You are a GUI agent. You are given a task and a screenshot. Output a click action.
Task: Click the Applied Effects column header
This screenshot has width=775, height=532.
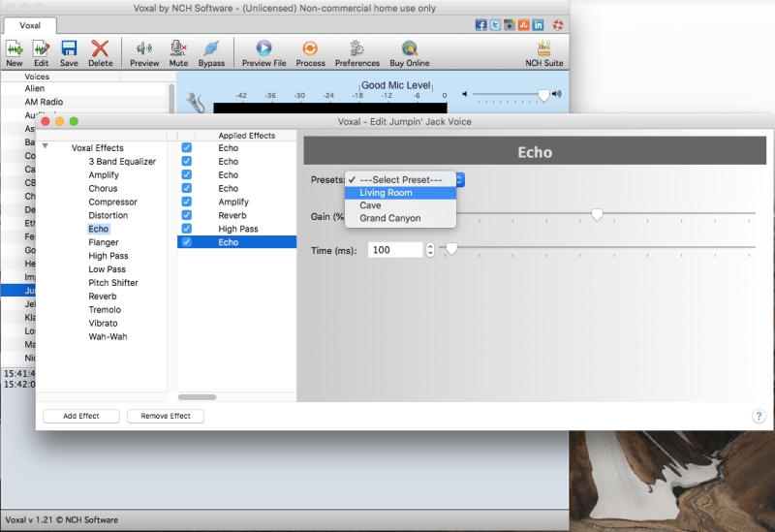click(x=246, y=136)
